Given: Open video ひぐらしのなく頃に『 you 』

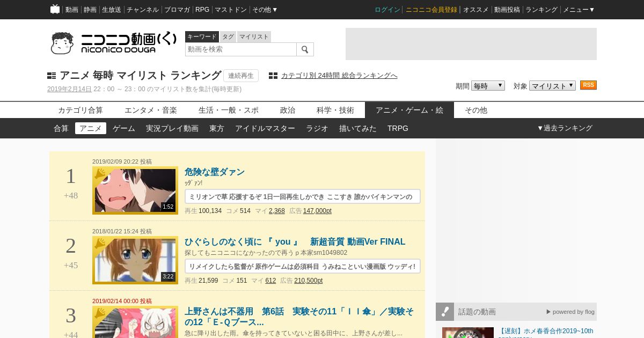Looking at the screenshot, I should (x=295, y=242).
